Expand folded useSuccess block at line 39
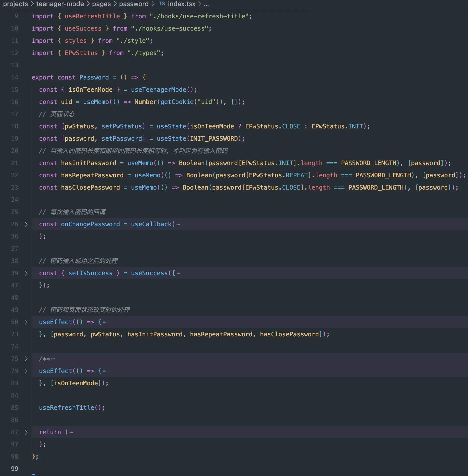The width and height of the screenshot is (468, 476). 26,273
